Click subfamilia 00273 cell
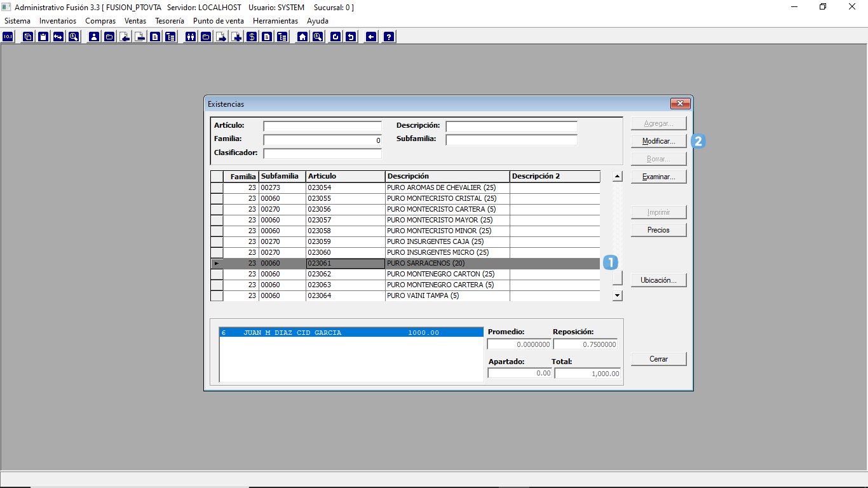 (x=282, y=187)
